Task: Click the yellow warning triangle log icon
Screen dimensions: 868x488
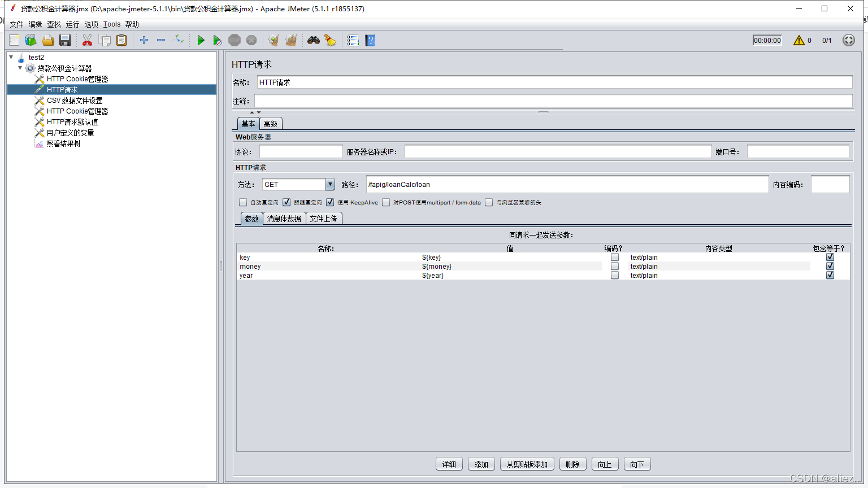Action: (x=798, y=40)
